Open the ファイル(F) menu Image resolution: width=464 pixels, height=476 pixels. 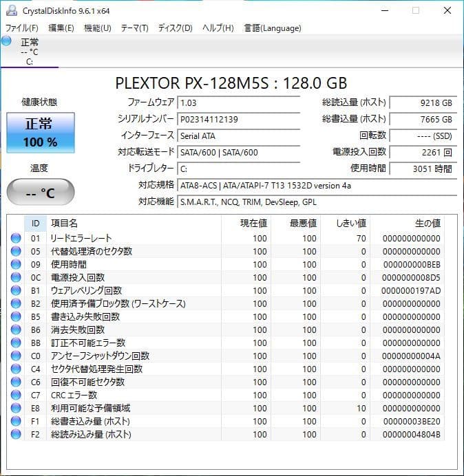22,28
